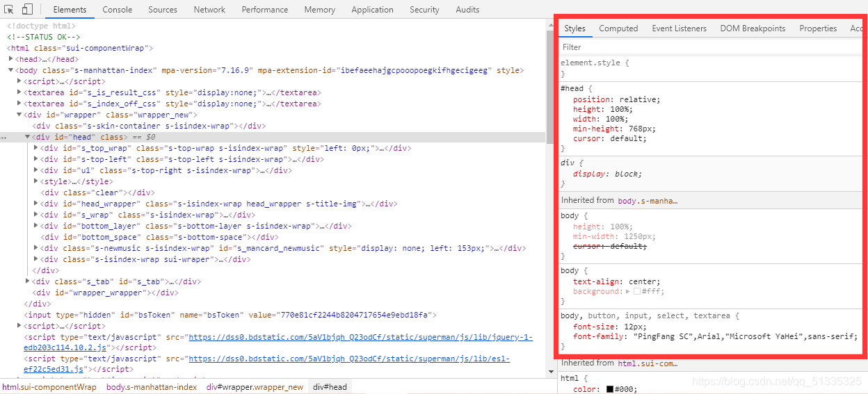Open the Security tab
The image size is (868, 394).
click(x=424, y=10)
